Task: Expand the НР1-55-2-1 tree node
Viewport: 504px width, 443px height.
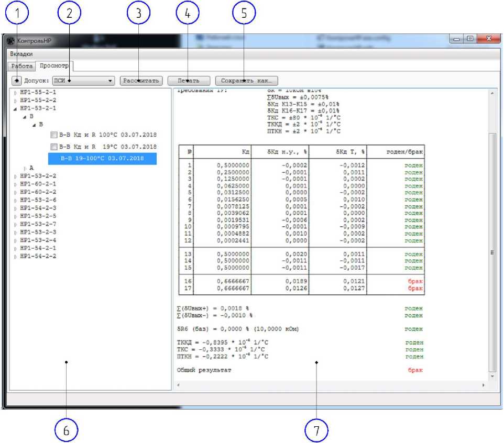Action: 15,92
